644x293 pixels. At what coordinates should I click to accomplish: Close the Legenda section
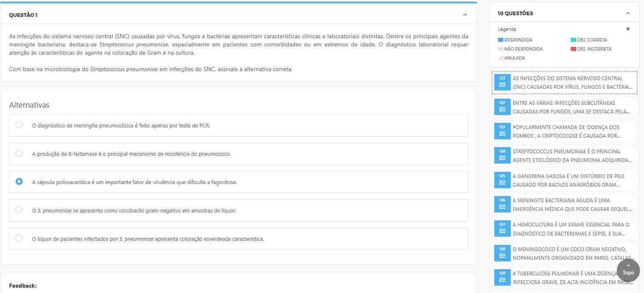point(628,29)
